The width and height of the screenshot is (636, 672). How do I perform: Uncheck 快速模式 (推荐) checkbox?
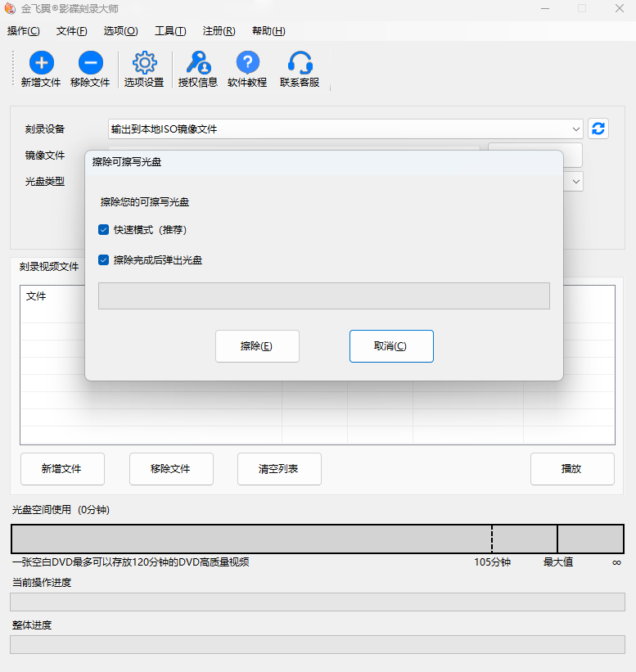point(104,230)
